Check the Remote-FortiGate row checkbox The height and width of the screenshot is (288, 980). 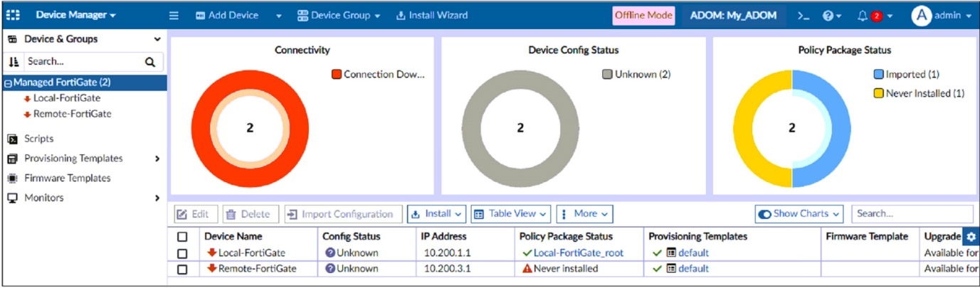[x=182, y=269]
